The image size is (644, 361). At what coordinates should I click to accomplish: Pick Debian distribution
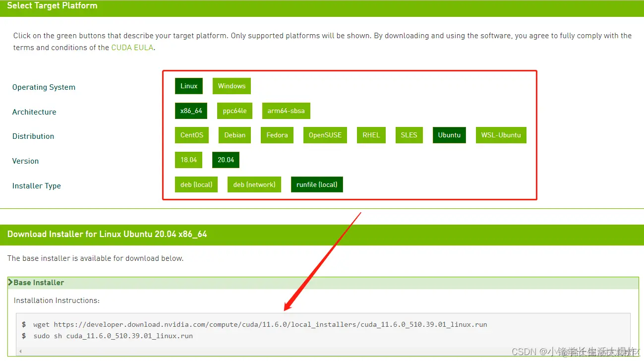pyautogui.click(x=234, y=135)
